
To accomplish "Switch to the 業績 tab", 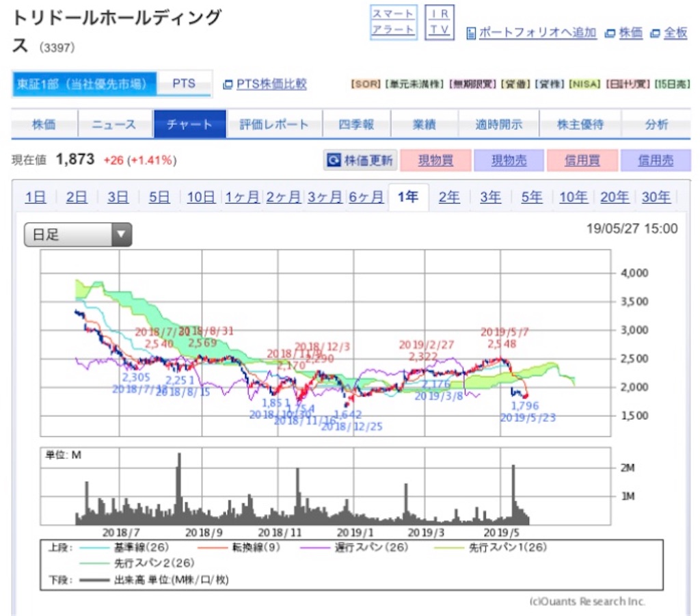I will 424,124.
